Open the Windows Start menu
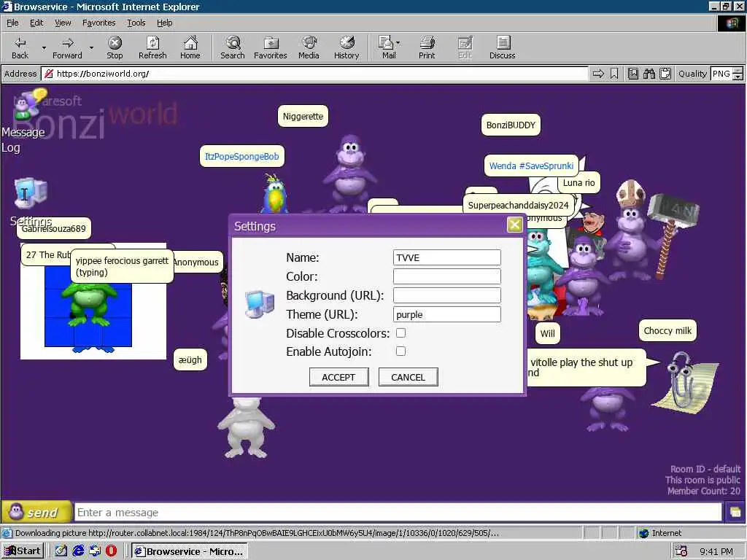Screen dimensions: 747x560 click(x=23, y=551)
